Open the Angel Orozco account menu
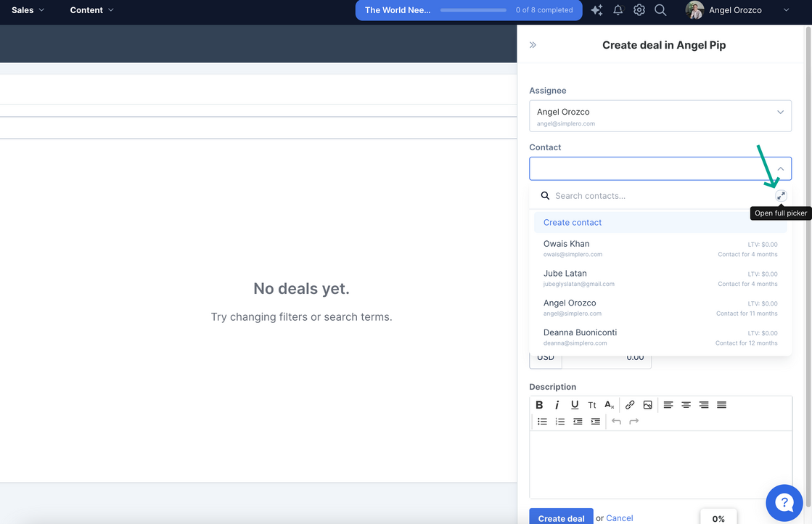This screenshot has height=524, width=812. point(737,10)
